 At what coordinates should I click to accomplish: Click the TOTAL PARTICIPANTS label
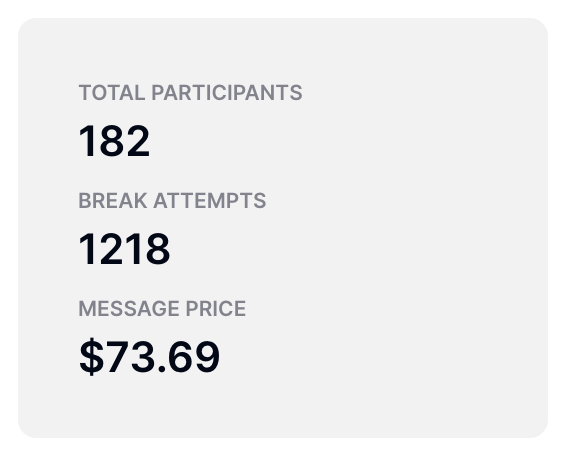point(190,93)
